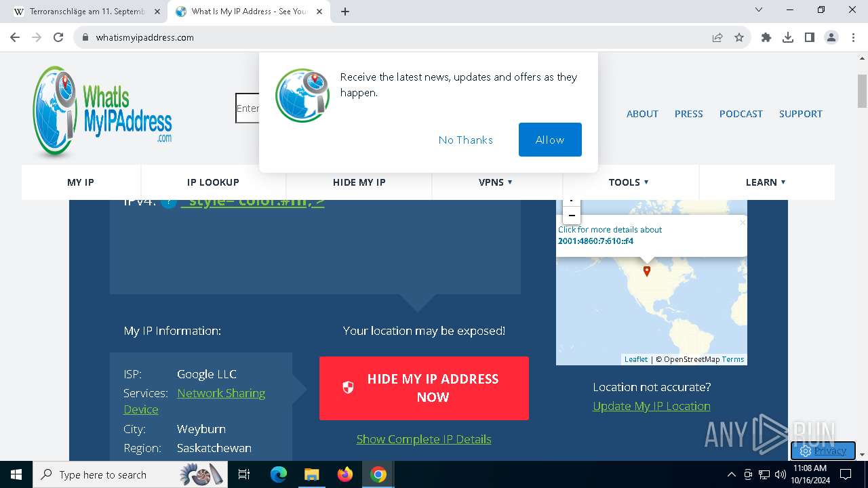Open the Leaflet attribution link
This screenshot has width=868, height=488.
coord(636,359)
